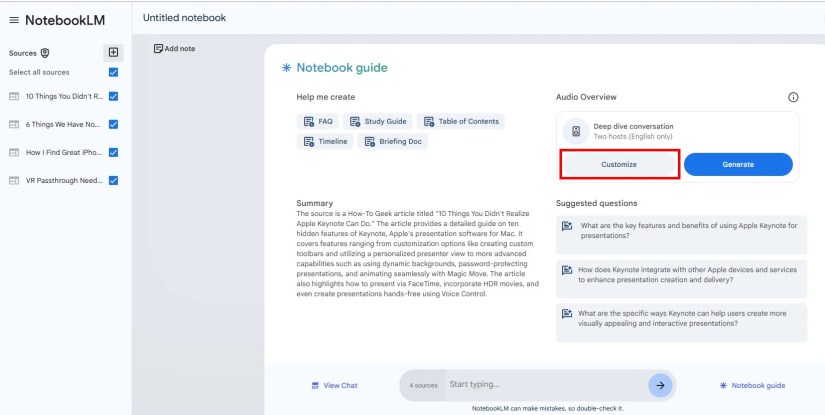Open the 10 Things You Didn't R... source

click(65, 96)
